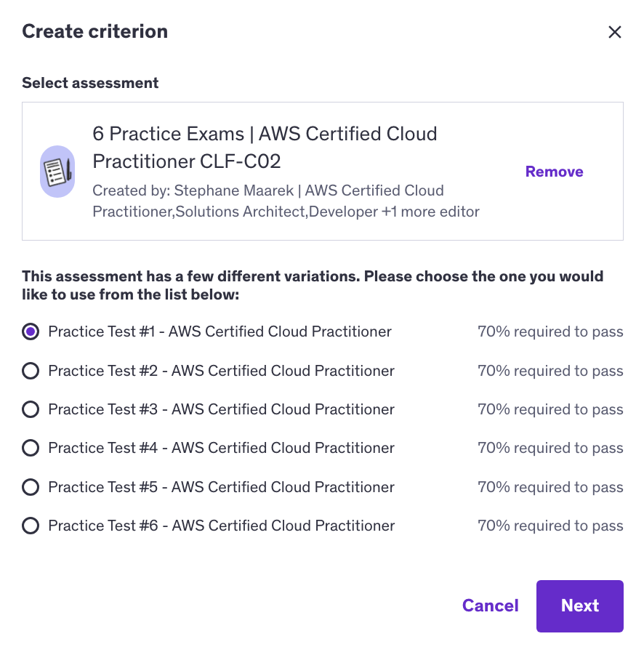Select Practice Test #3 radio button
The height and width of the screenshot is (647, 644).
click(31, 409)
